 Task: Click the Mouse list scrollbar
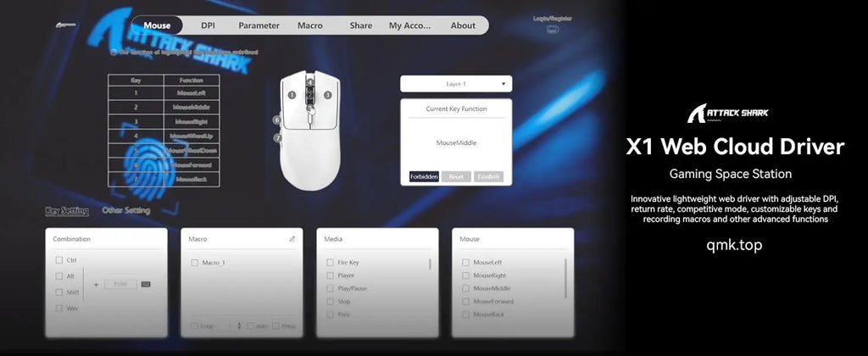click(x=565, y=275)
